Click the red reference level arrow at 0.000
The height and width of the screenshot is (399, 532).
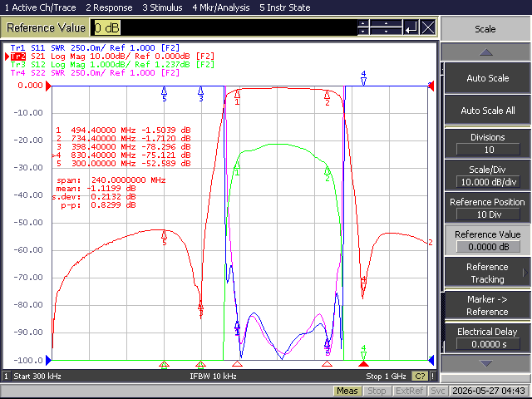pos(48,86)
